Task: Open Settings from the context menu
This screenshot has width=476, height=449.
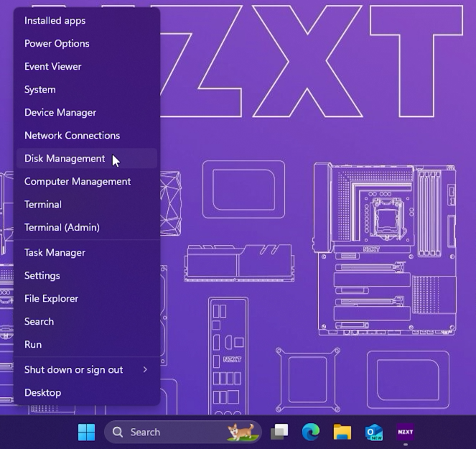Action: click(x=87, y=276)
